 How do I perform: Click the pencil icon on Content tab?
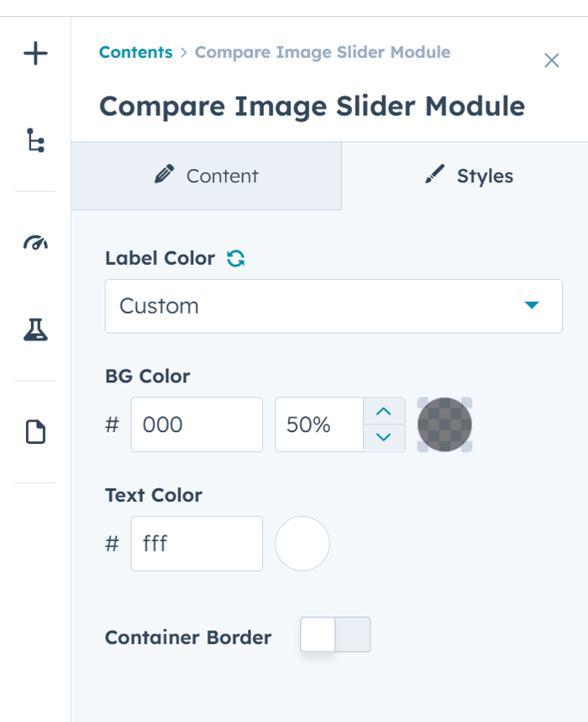pyautogui.click(x=165, y=175)
